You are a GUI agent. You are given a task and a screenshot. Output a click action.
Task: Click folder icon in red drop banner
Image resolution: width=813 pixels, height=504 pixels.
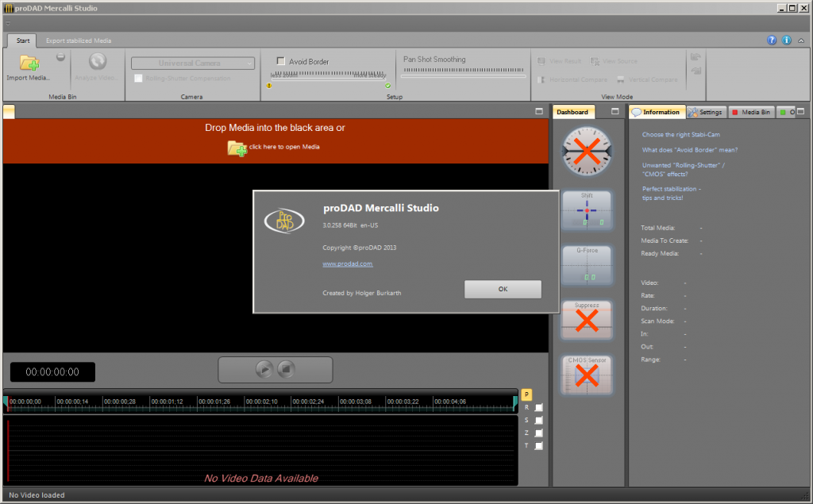(237, 148)
